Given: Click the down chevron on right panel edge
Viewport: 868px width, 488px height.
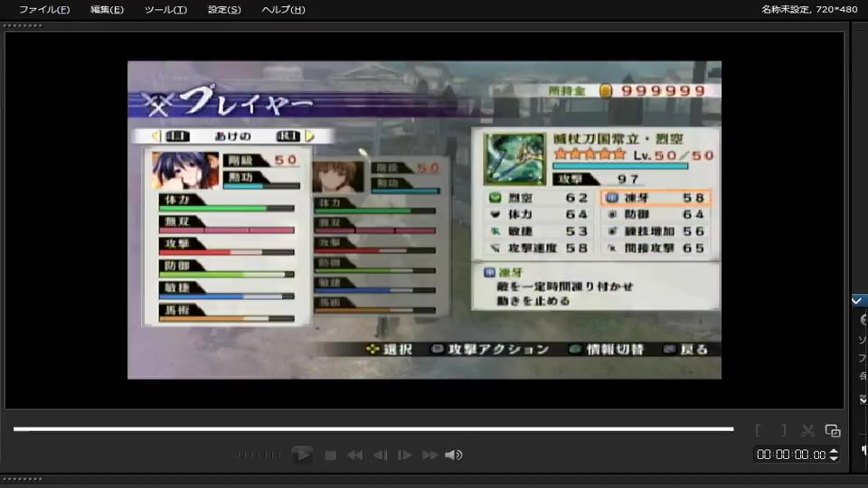Looking at the screenshot, I should click(x=863, y=399).
